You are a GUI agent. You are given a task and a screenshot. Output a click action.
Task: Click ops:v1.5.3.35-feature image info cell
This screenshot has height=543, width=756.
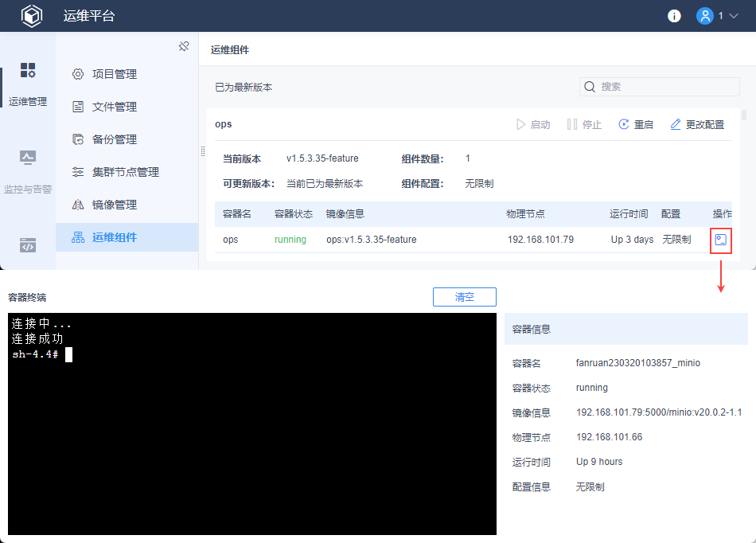coord(372,240)
